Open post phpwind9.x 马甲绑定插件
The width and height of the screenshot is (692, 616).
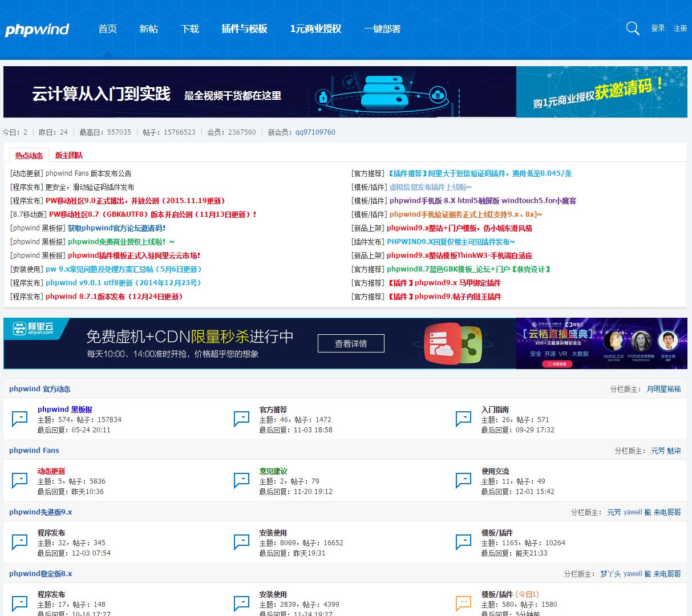pos(444,283)
